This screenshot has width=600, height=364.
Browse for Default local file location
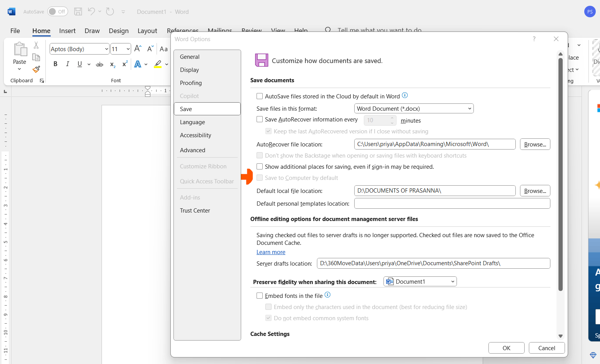(x=535, y=191)
